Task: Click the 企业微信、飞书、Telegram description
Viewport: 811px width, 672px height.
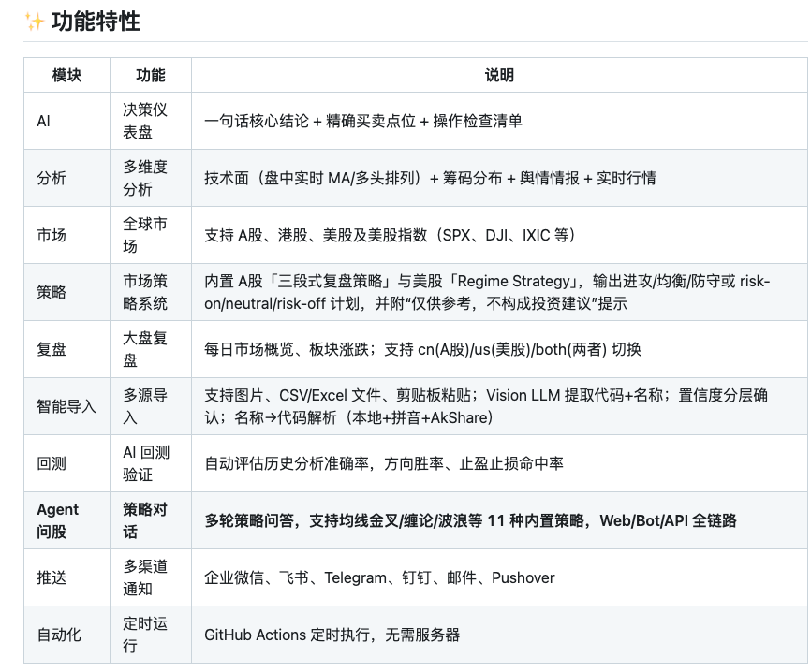Action: click(499, 577)
